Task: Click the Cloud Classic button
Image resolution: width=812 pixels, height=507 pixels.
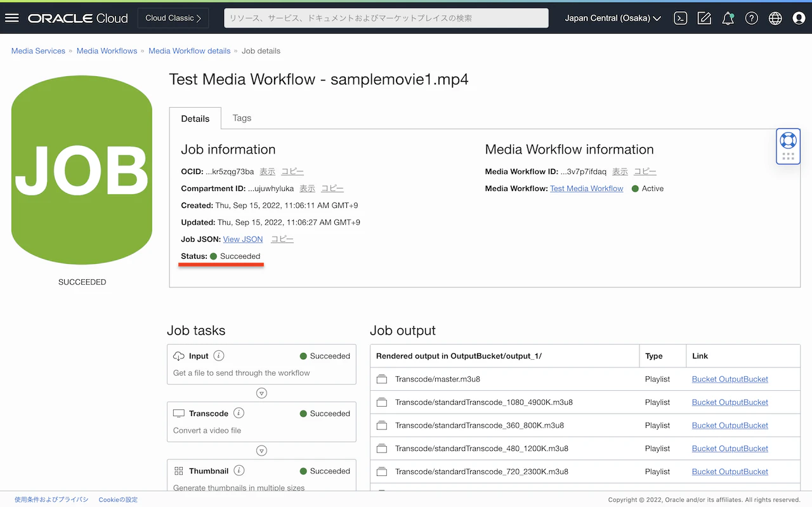Action: [x=173, y=18]
